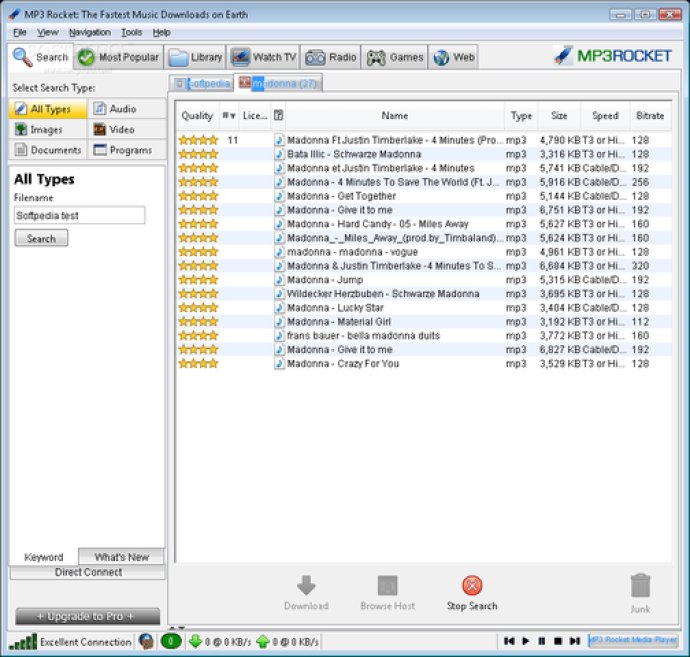
Task: Select 'Madonna - Lucky Star' result
Action: click(x=424, y=308)
